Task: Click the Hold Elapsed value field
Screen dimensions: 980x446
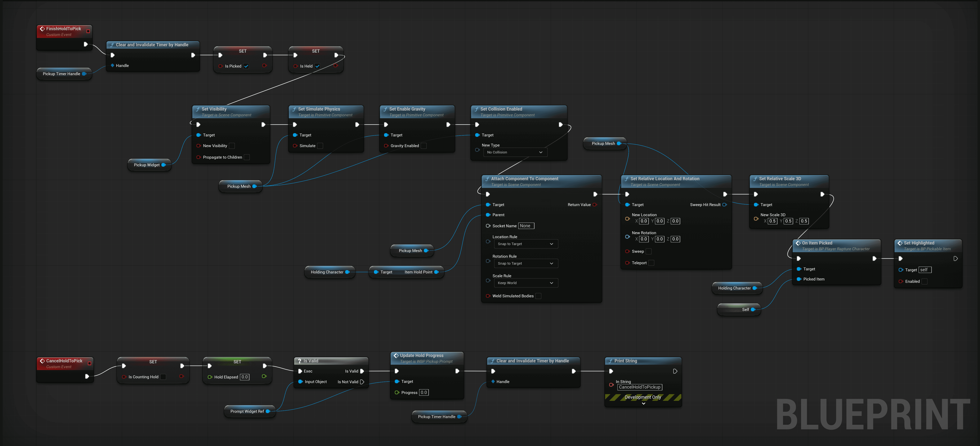Action: 245,377
